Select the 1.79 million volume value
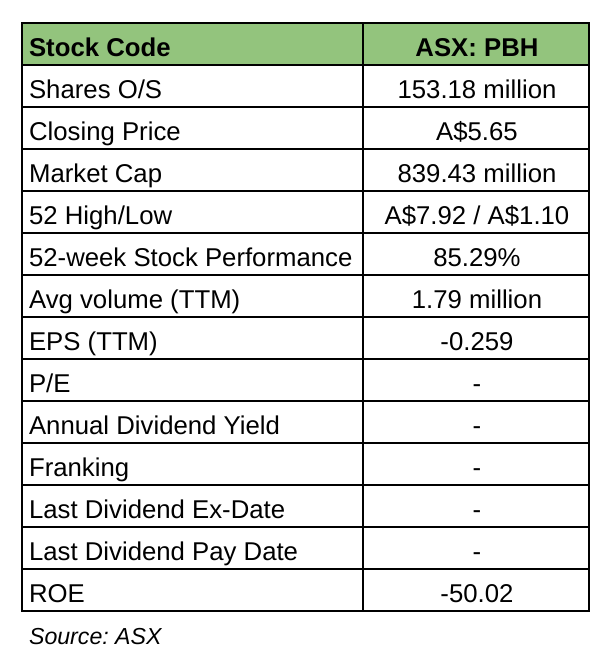The image size is (607, 662). tap(476, 299)
